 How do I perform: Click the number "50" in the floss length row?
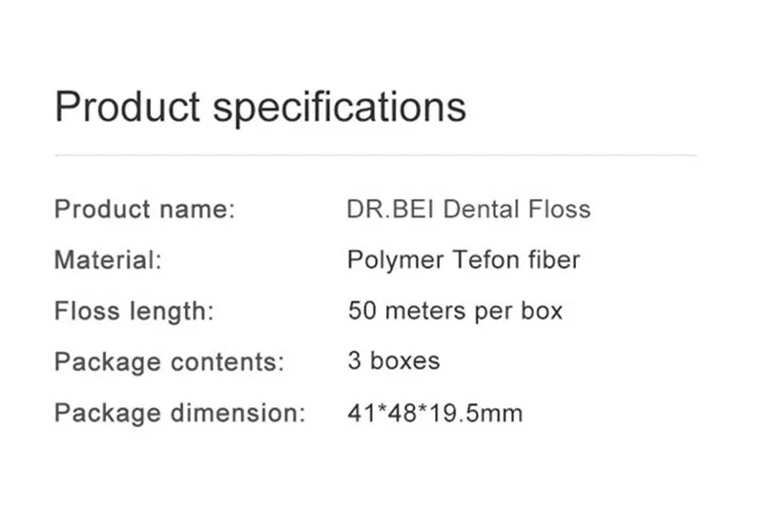click(x=361, y=311)
